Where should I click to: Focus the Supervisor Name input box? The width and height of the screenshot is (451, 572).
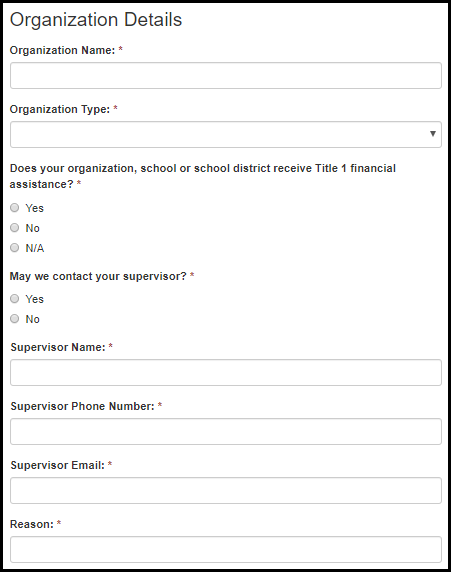(226, 372)
